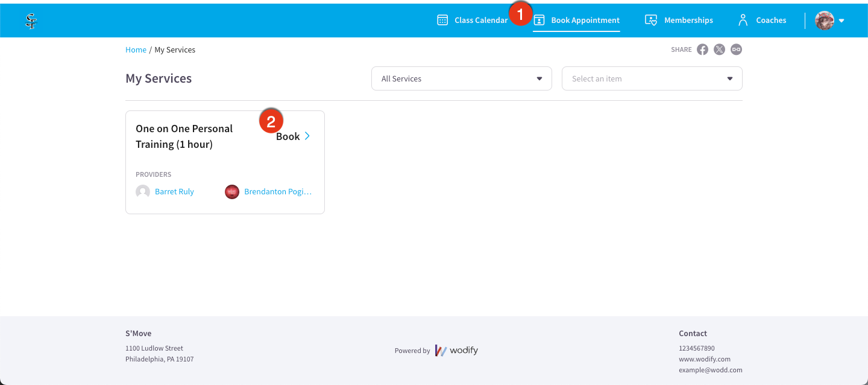Click the user profile avatar
This screenshot has width=868, height=385.
point(825,21)
